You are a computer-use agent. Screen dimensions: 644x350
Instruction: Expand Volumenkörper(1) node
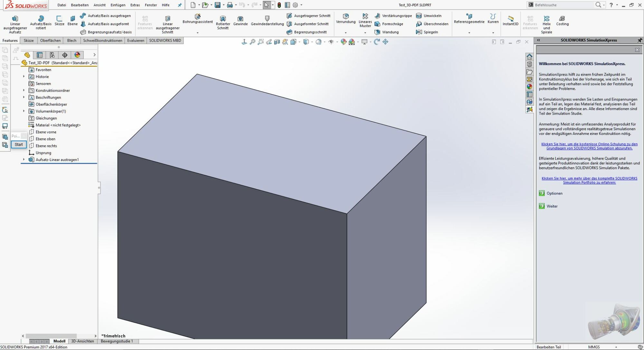pos(24,111)
